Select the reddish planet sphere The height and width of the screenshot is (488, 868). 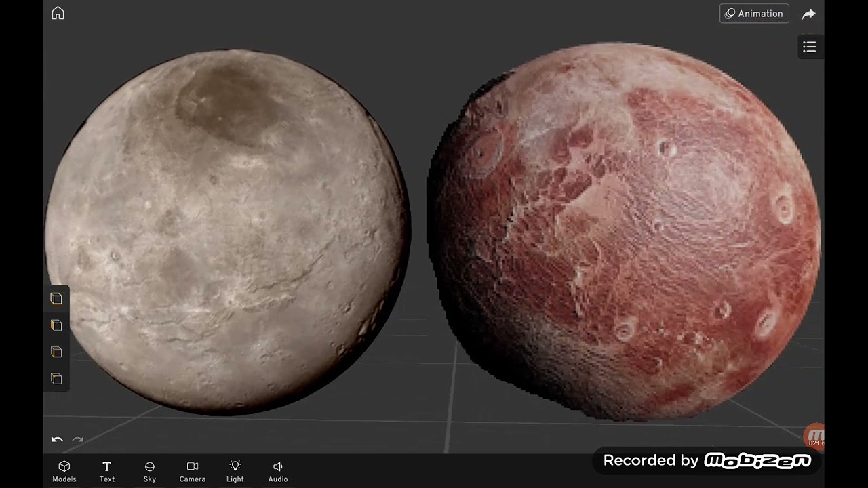624,230
